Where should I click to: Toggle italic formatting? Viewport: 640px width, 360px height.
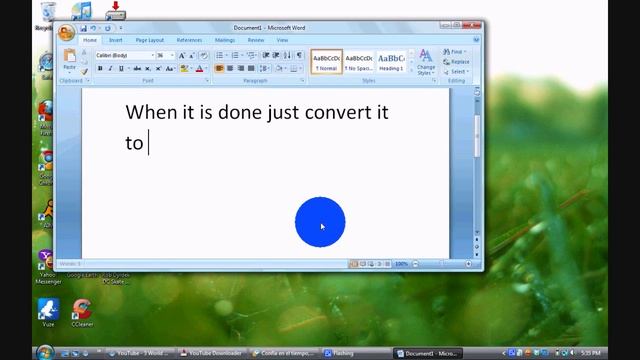pos(110,69)
